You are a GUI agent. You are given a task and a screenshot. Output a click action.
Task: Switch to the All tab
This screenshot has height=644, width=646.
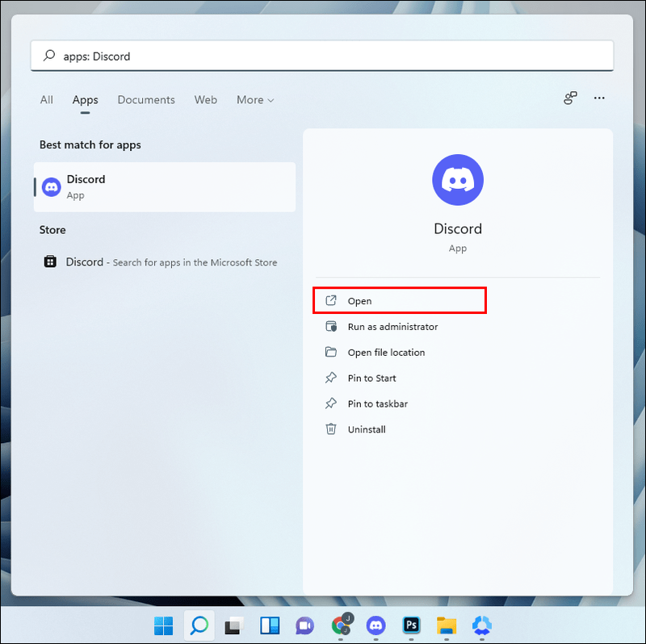47,100
